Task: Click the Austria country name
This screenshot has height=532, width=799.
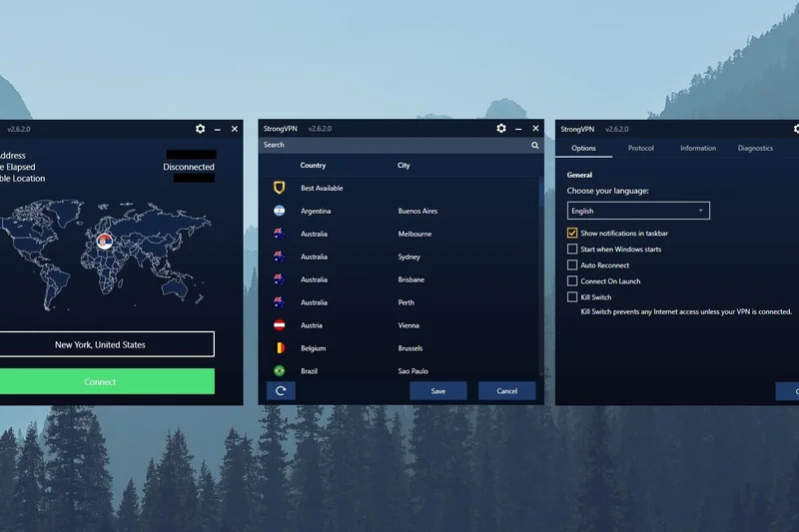Action: [312, 325]
